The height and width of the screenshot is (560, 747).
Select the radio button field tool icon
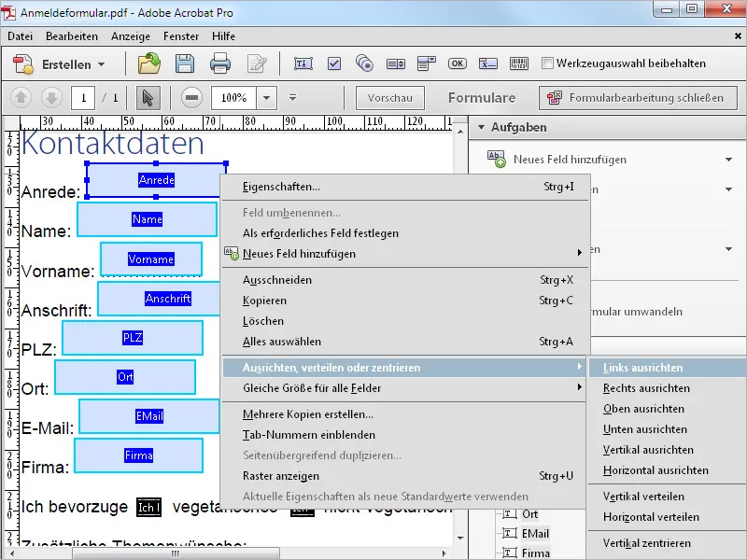(x=364, y=63)
